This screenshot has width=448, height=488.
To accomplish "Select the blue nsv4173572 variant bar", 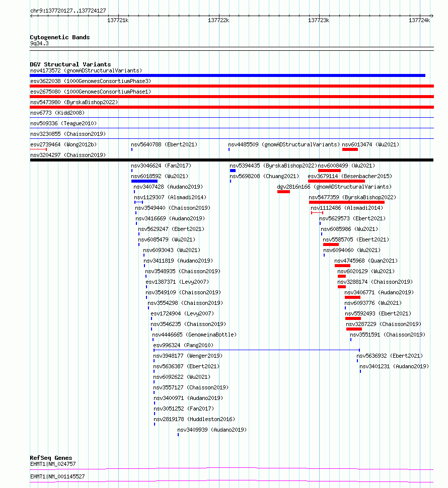I will [x=228, y=75].
